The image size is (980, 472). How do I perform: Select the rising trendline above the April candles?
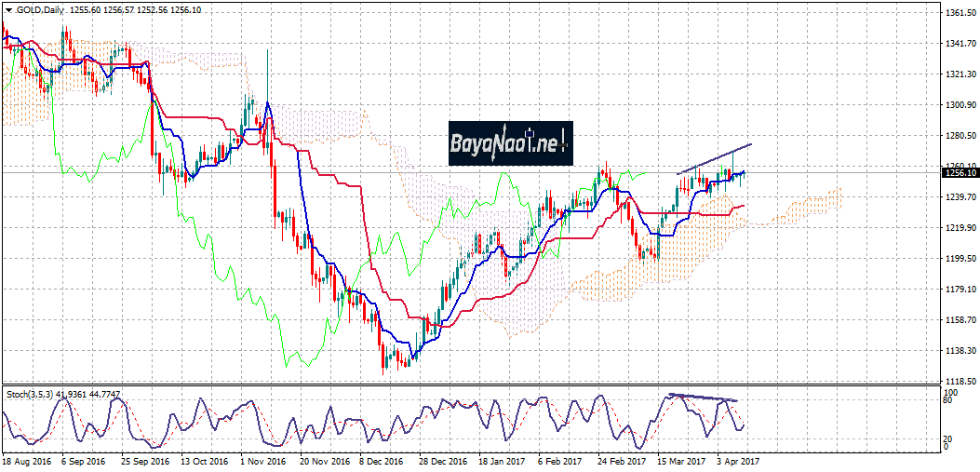(715, 159)
